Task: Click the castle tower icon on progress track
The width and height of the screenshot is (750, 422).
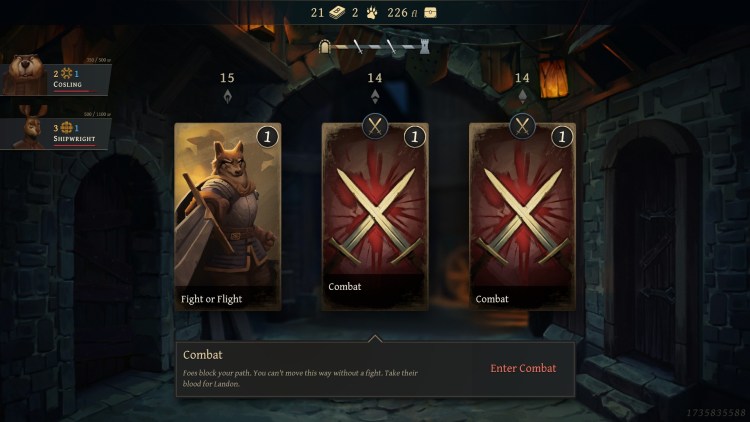Action: [424, 46]
